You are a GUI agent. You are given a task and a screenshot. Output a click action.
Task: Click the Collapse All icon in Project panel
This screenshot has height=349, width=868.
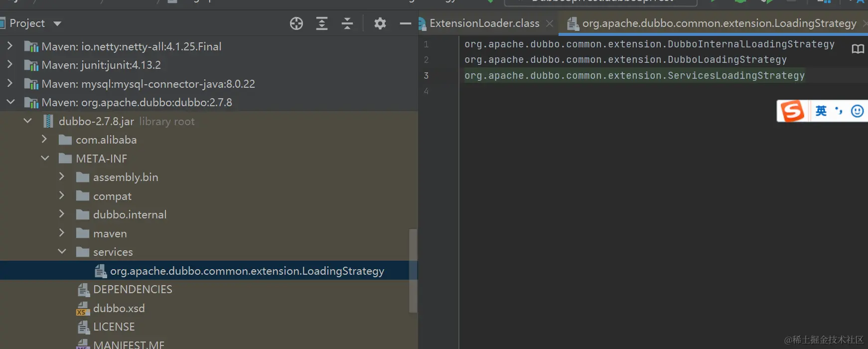coord(347,23)
